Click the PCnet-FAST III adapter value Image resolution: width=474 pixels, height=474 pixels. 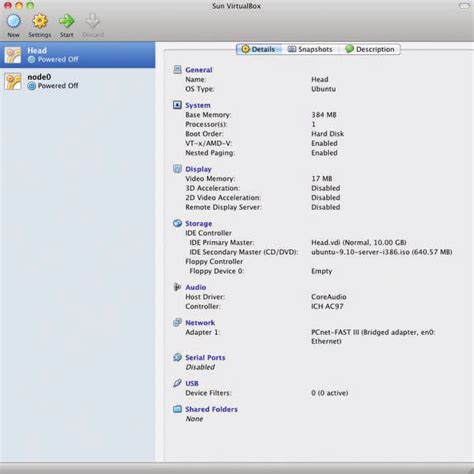point(373,337)
